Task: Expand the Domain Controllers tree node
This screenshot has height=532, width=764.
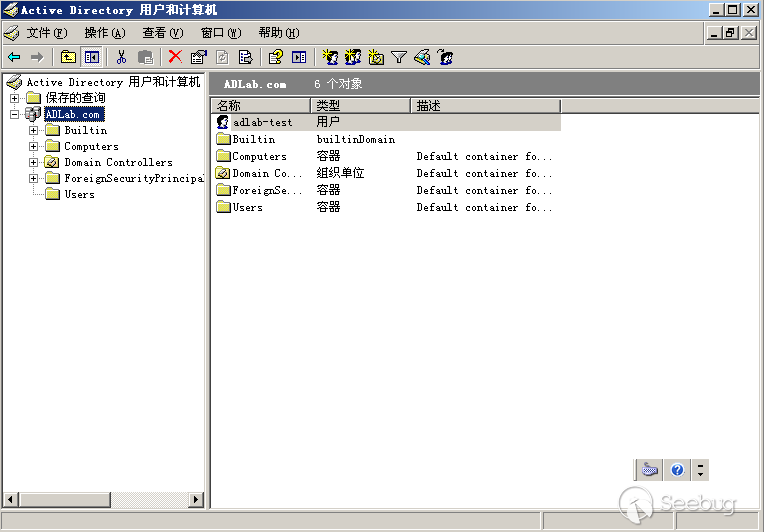Action: coord(33,163)
